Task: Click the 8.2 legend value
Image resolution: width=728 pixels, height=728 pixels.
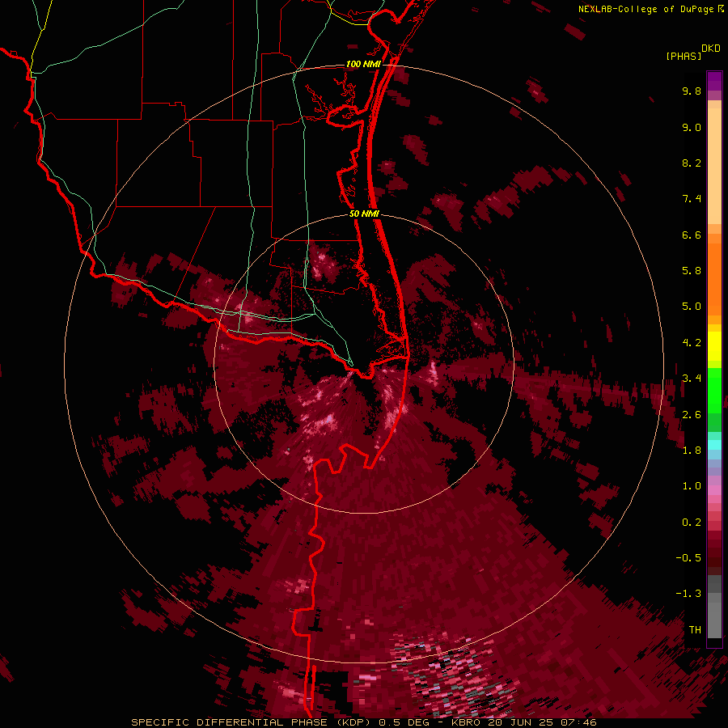Action: (692, 163)
